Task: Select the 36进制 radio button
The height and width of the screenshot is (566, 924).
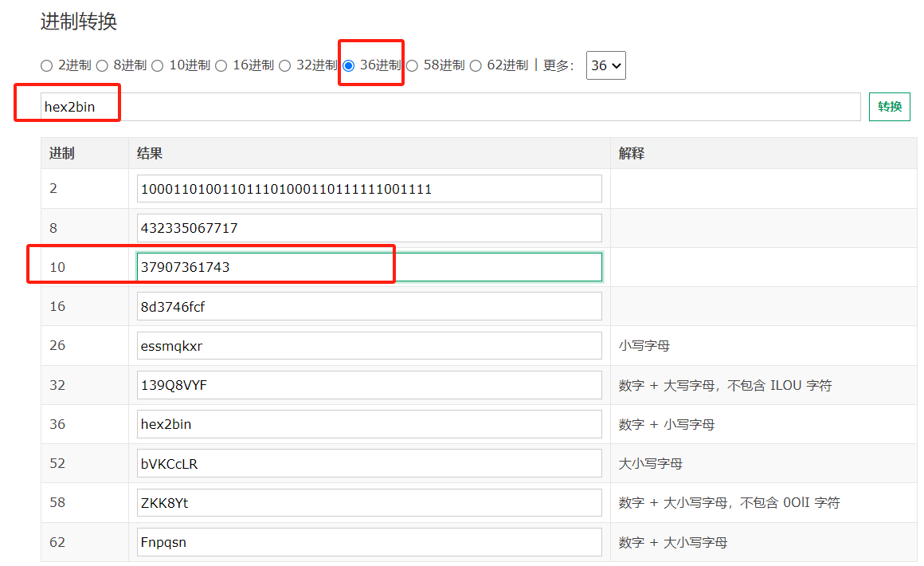Action: [x=349, y=65]
